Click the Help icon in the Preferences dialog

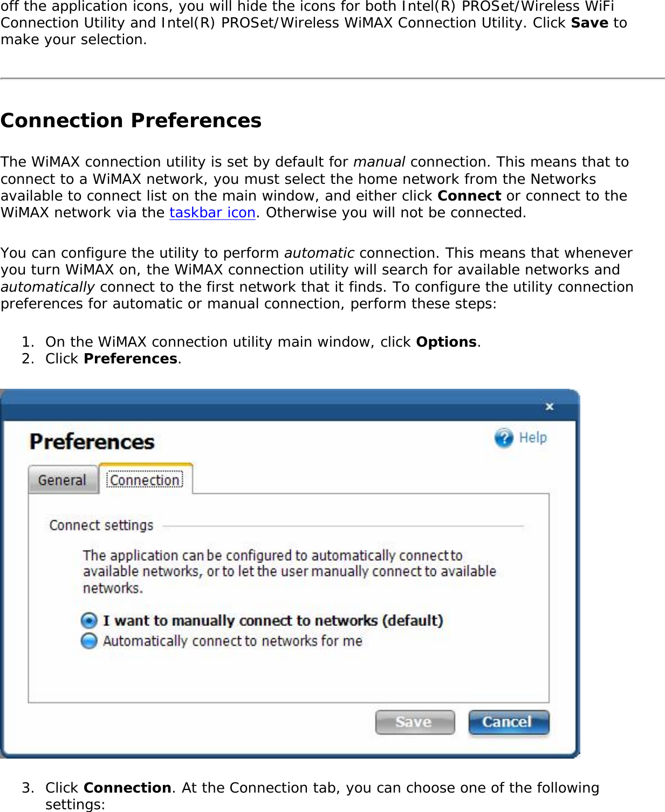coord(503,438)
